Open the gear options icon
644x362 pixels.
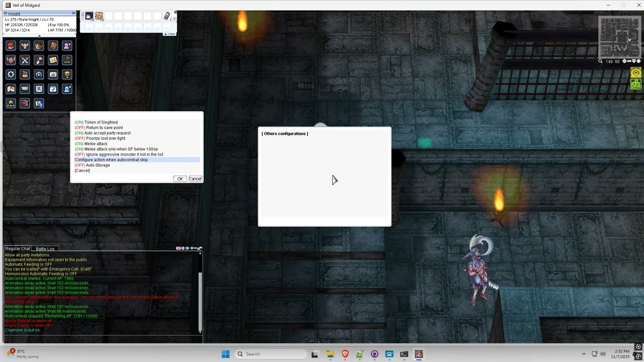pos(11,74)
